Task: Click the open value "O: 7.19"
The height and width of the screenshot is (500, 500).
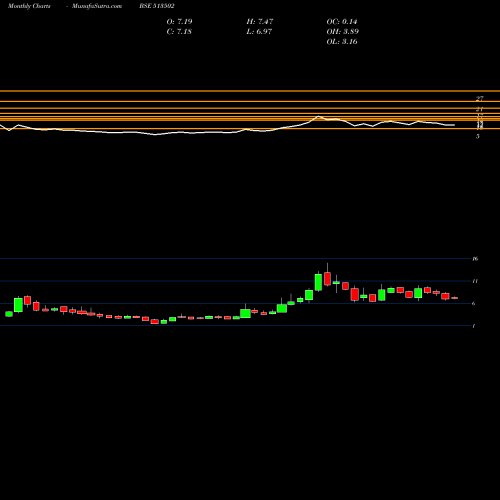Action: click(x=179, y=22)
